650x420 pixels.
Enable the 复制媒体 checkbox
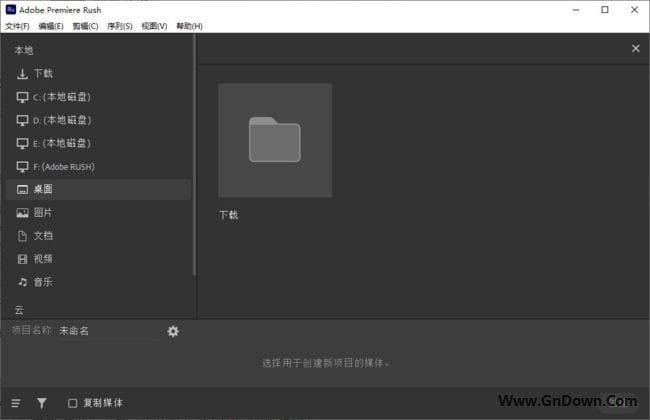click(x=73, y=403)
